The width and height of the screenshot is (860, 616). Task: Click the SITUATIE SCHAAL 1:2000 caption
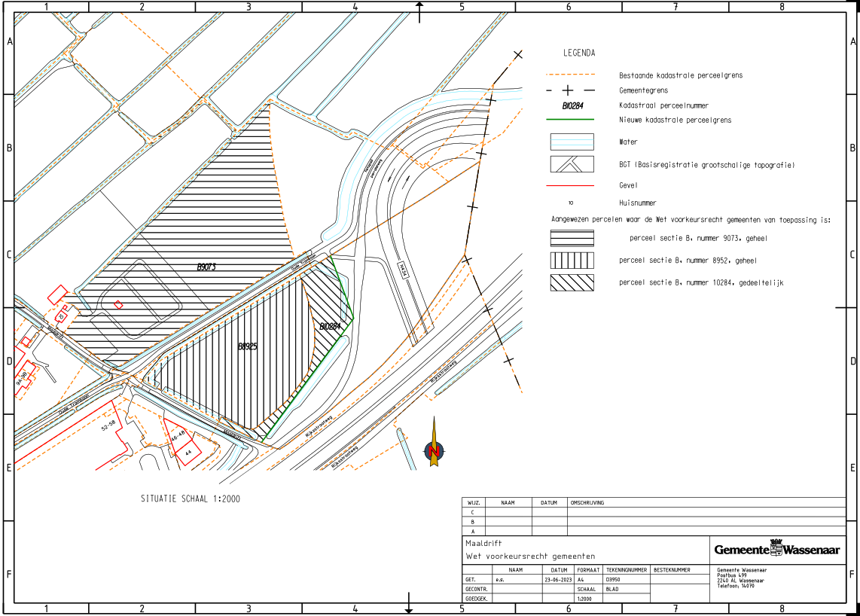190,499
